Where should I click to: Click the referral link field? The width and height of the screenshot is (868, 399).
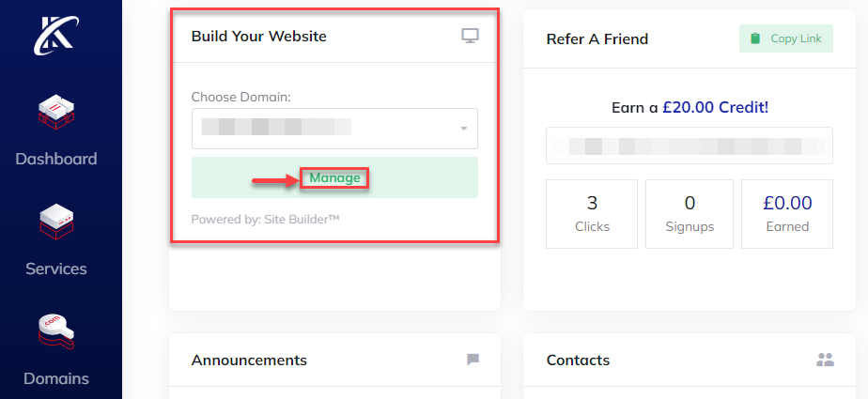coord(689,146)
